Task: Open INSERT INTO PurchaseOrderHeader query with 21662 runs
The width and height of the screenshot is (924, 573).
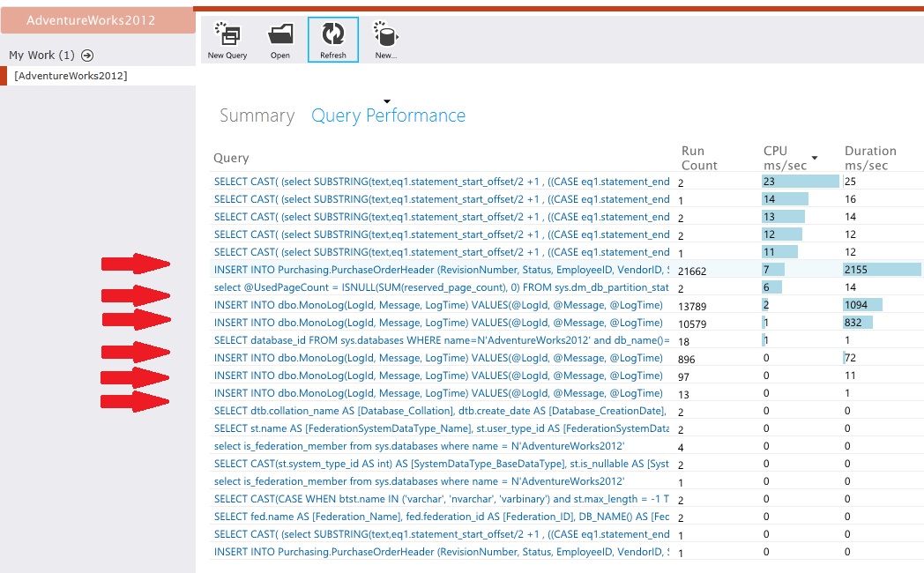Action: [442, 270]
